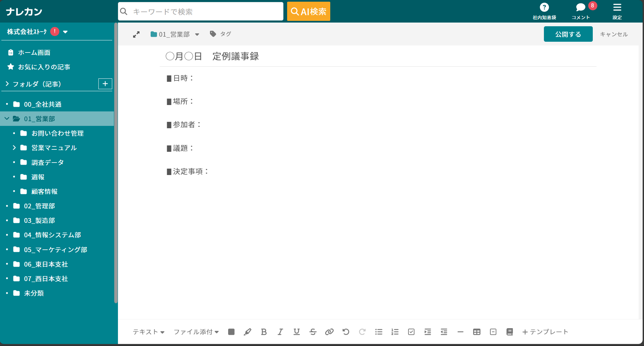Select the highlighter marker tool
644x346 pixels.
click(247, 332)
